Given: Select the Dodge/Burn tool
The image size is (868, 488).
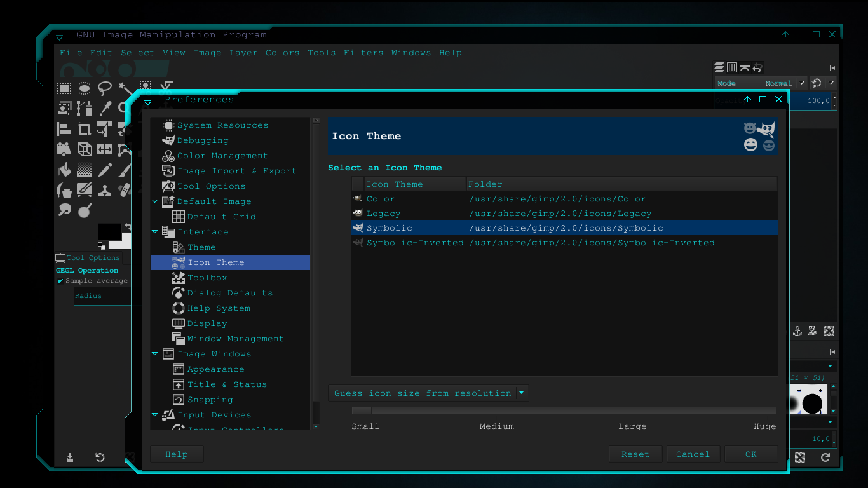Looking at the screenshot, I should (x=85, y=210).
